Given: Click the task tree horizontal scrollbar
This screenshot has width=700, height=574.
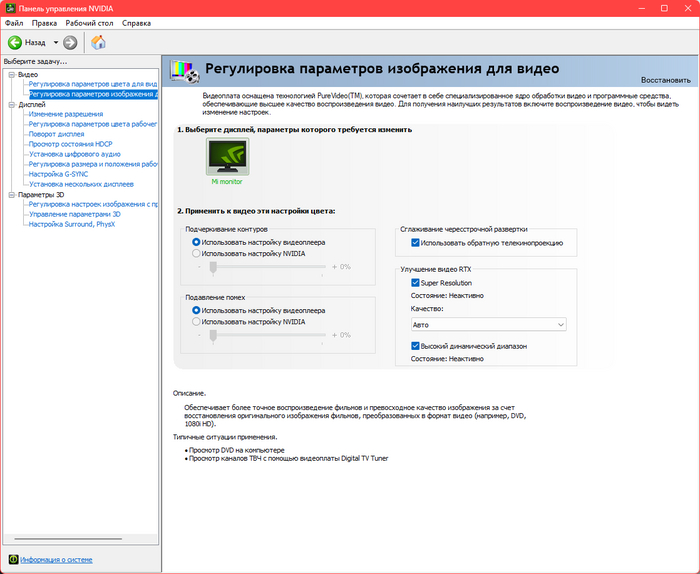Looking at the screenshot, I should (68, 539).
